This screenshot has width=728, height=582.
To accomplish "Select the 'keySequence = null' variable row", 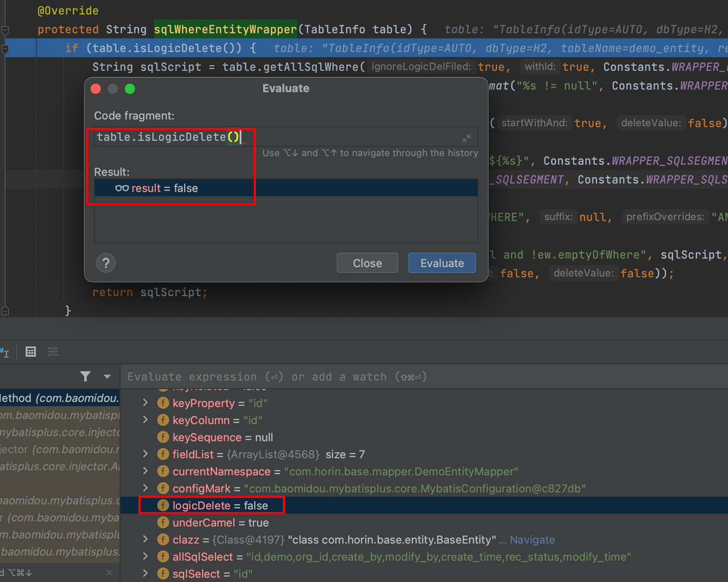I will [x=424, y=437].
